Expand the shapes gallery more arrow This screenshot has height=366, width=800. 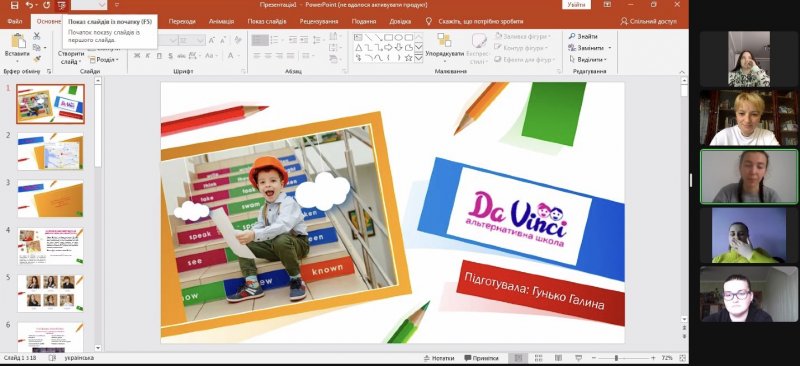click(x=418, y=58)
